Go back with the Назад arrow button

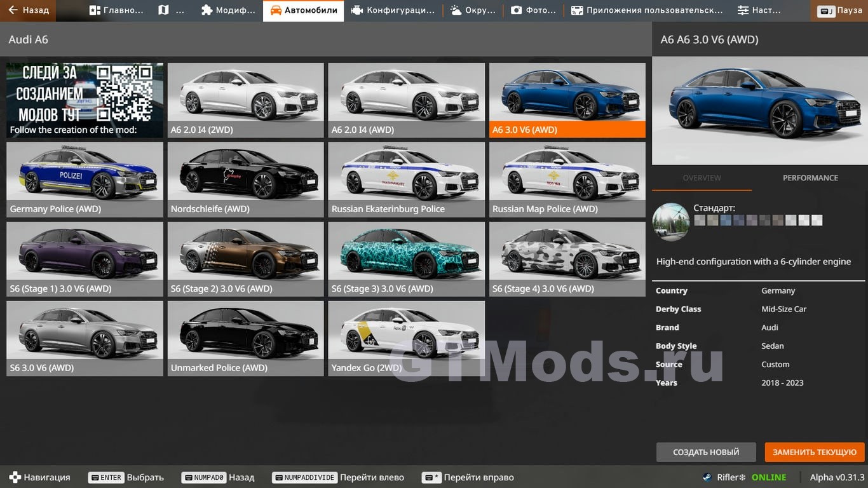click(x=28, y=10)
